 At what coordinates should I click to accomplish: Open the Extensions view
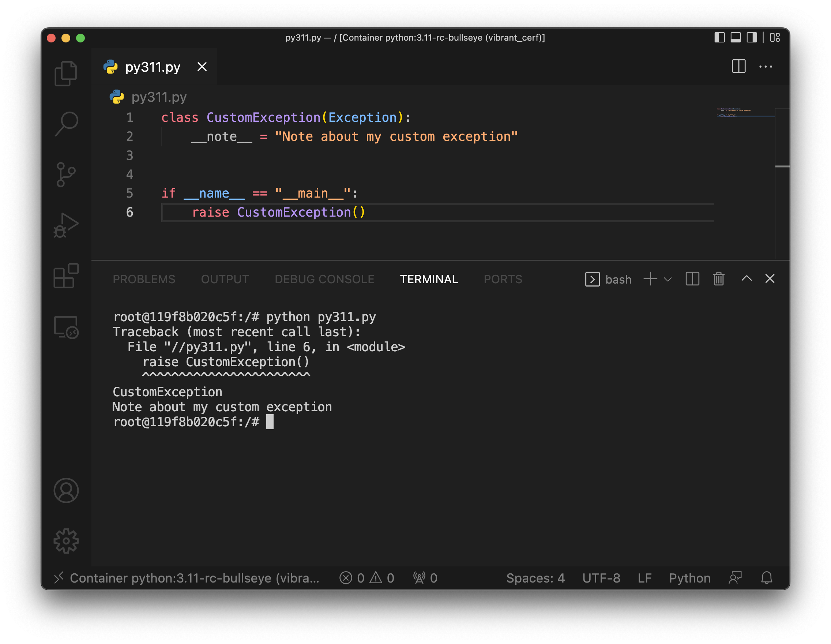(66, 276)
